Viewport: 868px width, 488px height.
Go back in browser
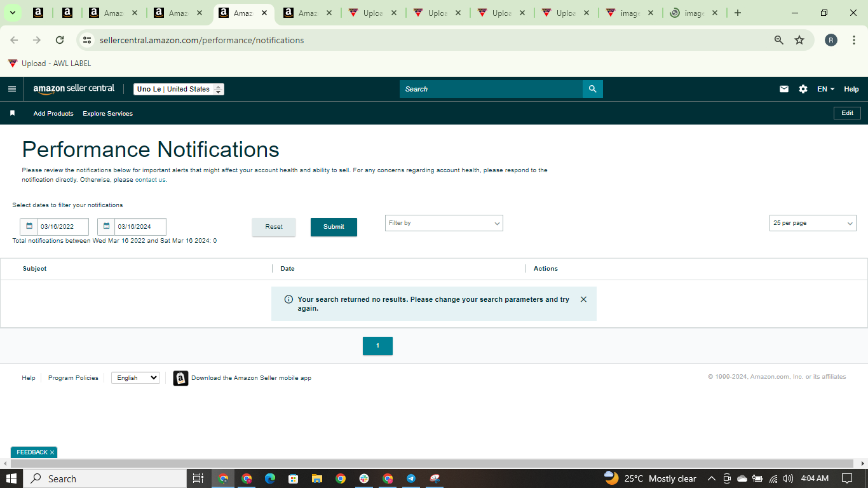(x=14, y=40)
